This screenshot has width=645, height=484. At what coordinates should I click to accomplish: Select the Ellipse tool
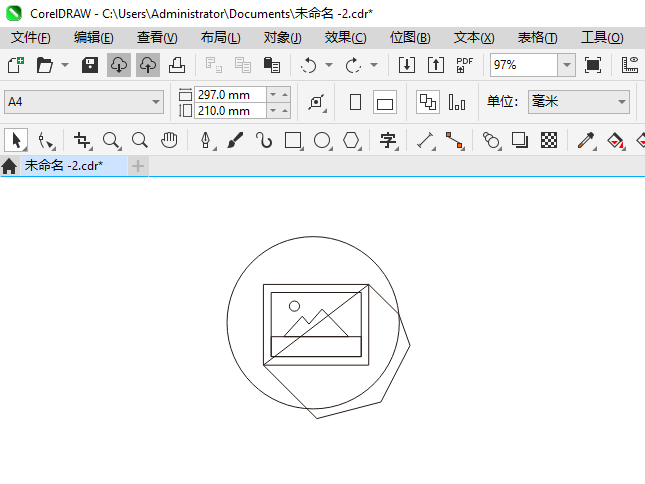click(x=322, y=141)
